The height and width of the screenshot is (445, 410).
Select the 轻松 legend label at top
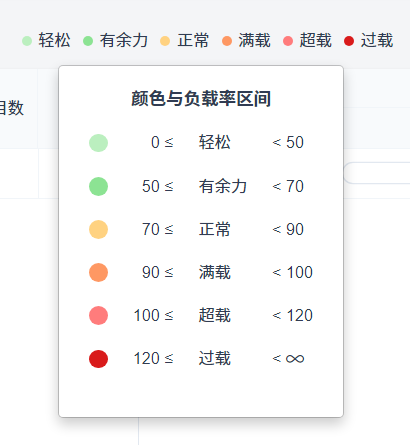click(54, 40)
